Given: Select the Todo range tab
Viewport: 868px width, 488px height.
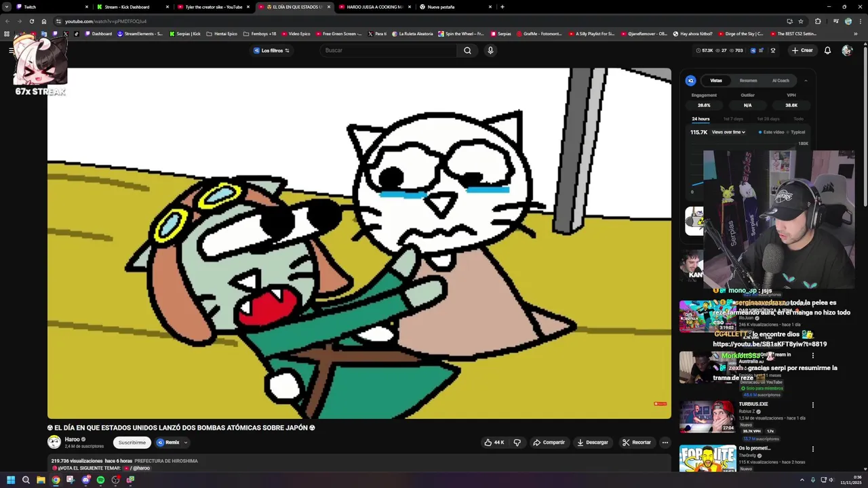Looking at the screenshot, I should click(799, 119).
